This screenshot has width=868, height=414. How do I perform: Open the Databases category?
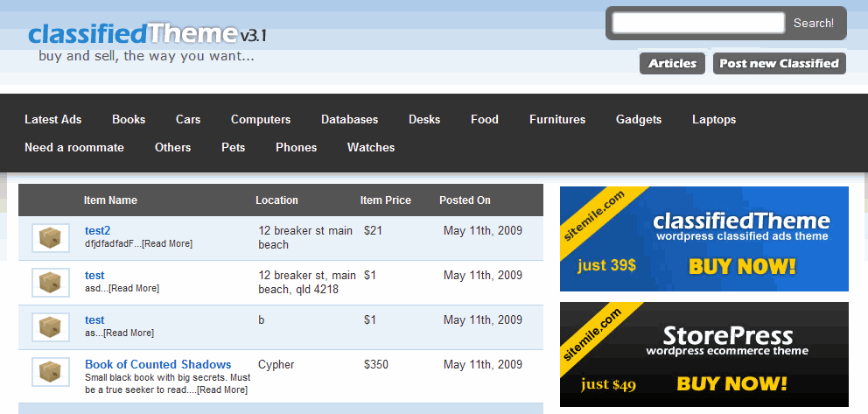tap(349, 120)
